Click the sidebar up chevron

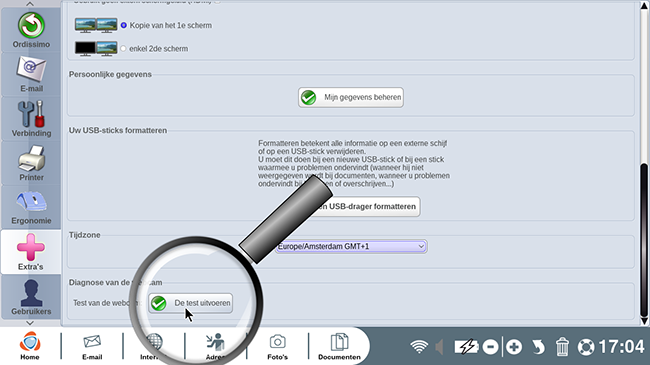point(30,4)
